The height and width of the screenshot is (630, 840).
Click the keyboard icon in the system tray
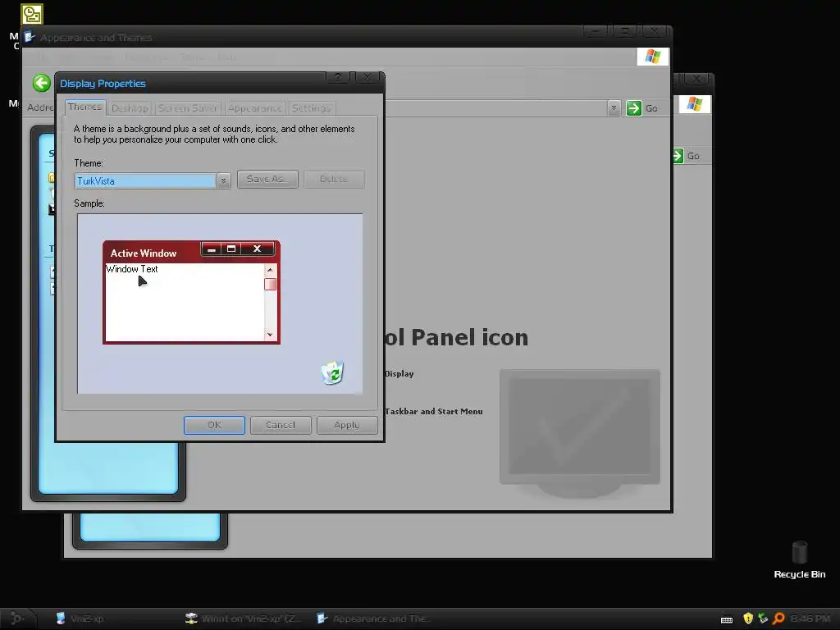point(727,619)
